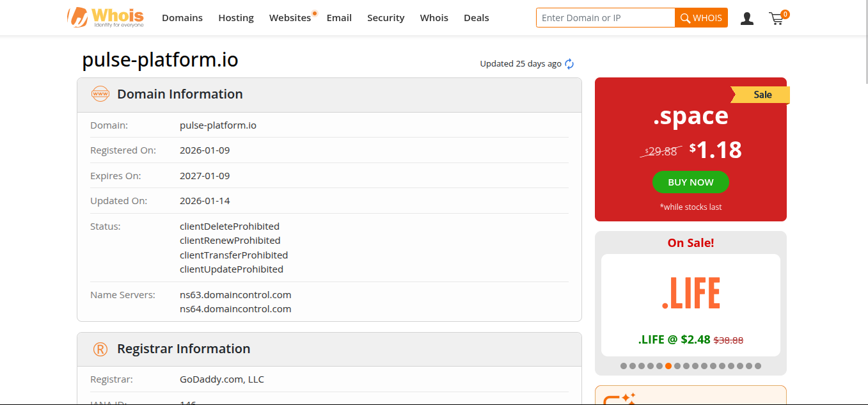Image resolution: width=868 pixels, height=405 pixels.
Task: Click the pulse-platform.io page heading
Action: [x=160, y=60]
